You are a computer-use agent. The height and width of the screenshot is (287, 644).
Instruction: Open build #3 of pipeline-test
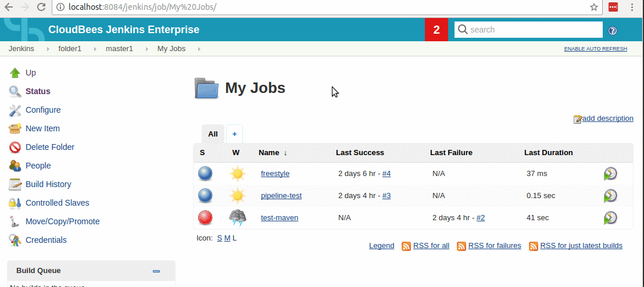[387, 196]
